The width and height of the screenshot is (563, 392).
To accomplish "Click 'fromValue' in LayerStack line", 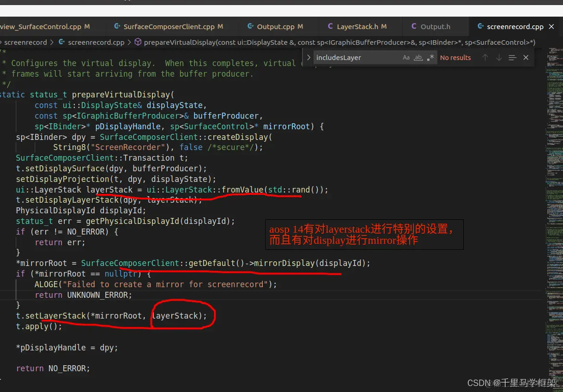I will 242,190.
